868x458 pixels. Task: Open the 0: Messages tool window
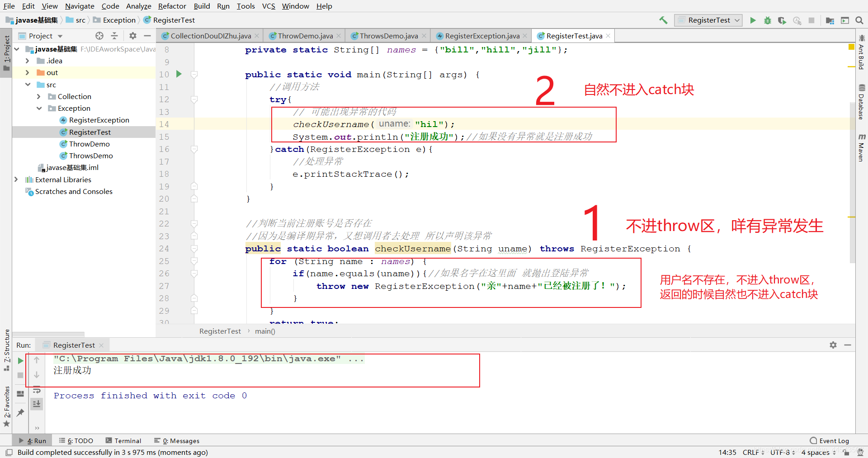coord(177,441)
